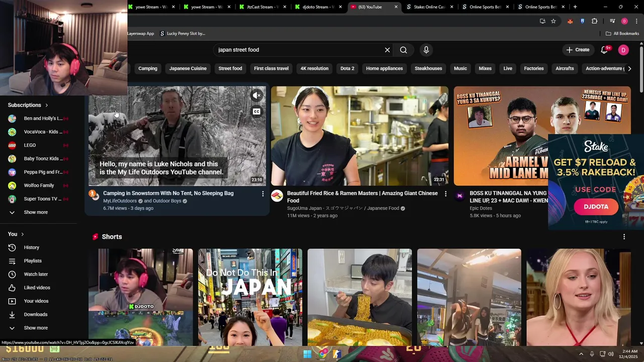Select the Steakhouses filter chip
The height and width of the screenshot is (362, 644).
tap(428, 68)
